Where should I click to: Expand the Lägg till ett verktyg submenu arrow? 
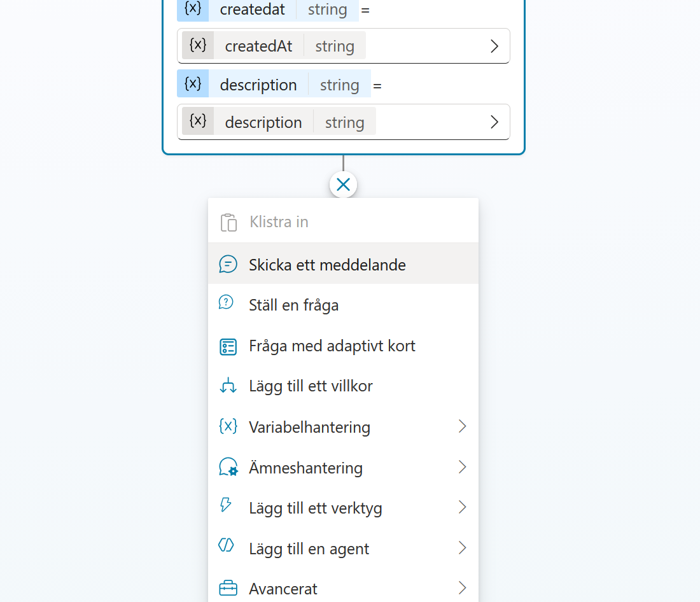click(462, 507)
